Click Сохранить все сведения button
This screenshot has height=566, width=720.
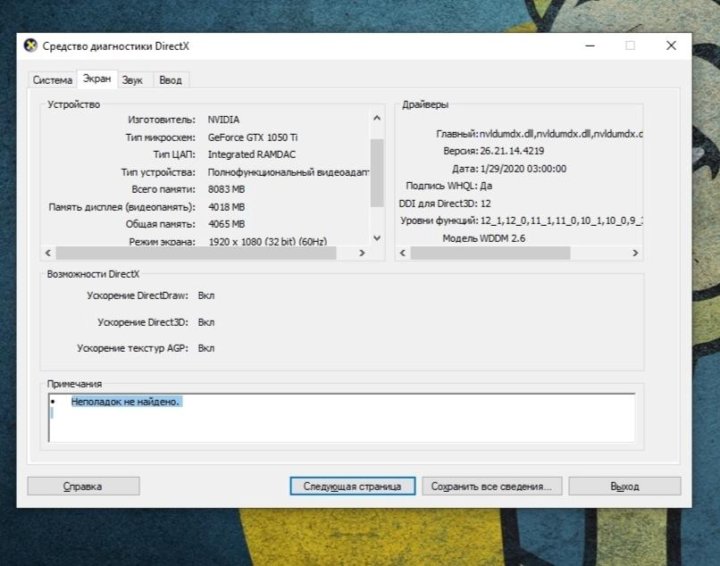[x=492, y=486]
